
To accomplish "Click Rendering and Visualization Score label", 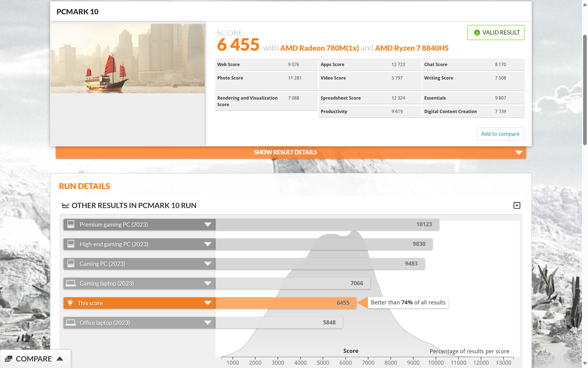I will pos(247,101).
